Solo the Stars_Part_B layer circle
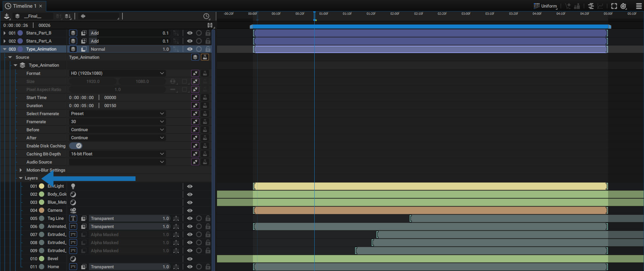 coord(199,33)
